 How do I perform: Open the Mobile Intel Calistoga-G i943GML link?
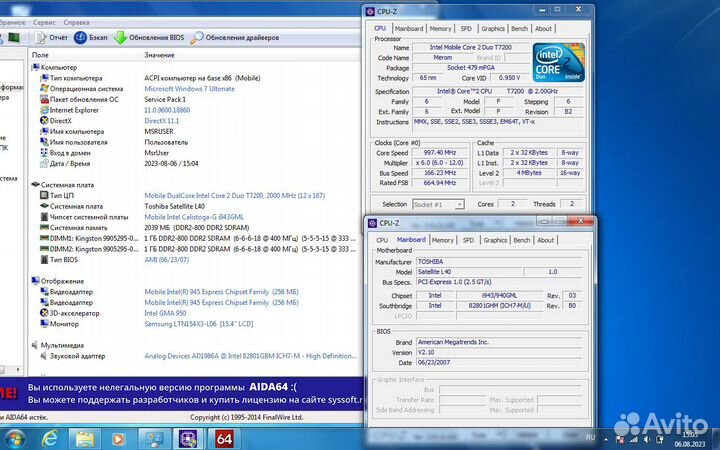click(x=194, y=217)
